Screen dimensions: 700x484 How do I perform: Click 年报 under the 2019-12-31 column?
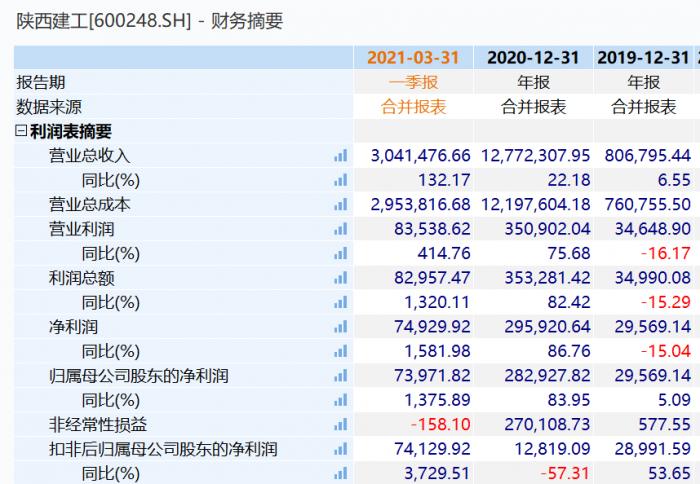644,83
